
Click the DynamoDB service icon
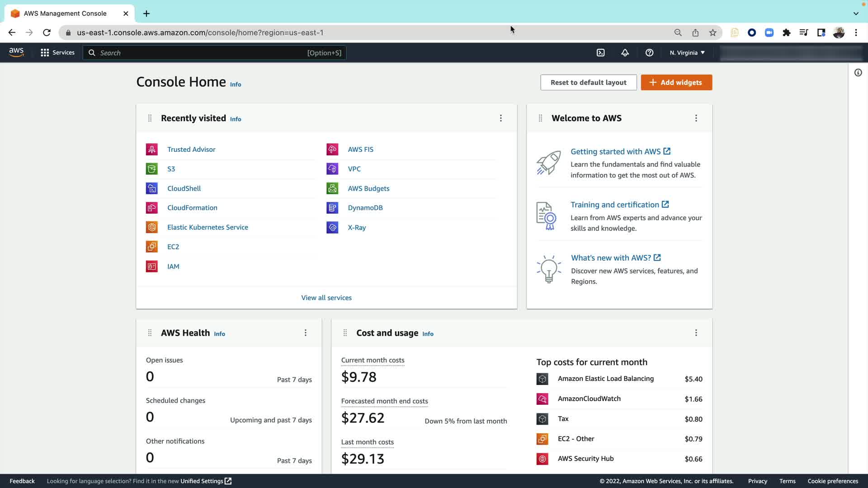332,208
